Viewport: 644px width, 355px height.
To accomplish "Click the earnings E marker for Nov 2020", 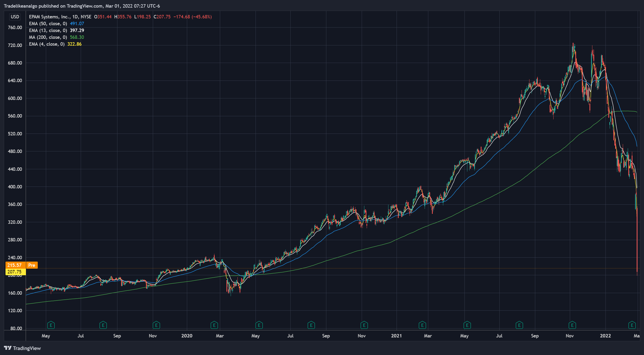I will point(364,325).
